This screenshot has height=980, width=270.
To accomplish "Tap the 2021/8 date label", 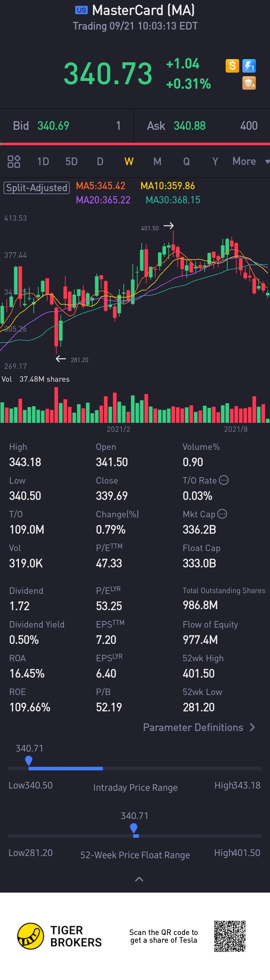I will 236,429.
